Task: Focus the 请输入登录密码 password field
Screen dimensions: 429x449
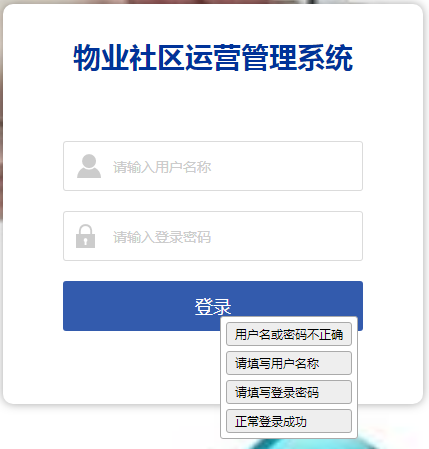Action: click(x=213, y=236)
